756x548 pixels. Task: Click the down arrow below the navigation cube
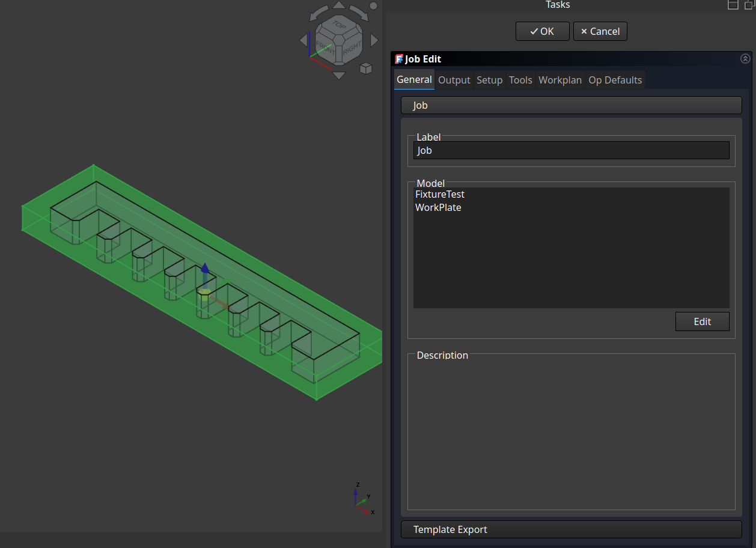tap(339, 76)
